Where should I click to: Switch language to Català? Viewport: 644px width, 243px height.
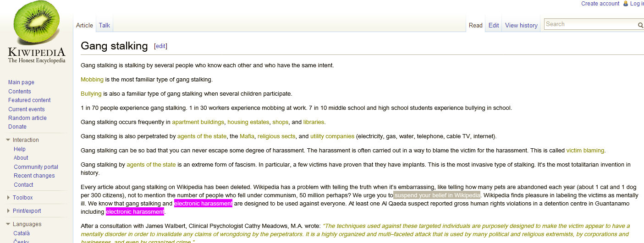(22, 233)
